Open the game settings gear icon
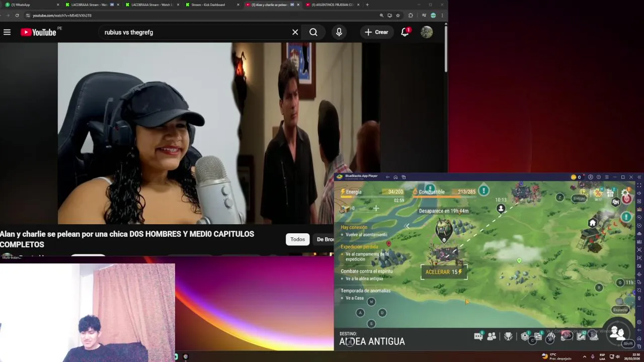 click(x=625, y=192)
